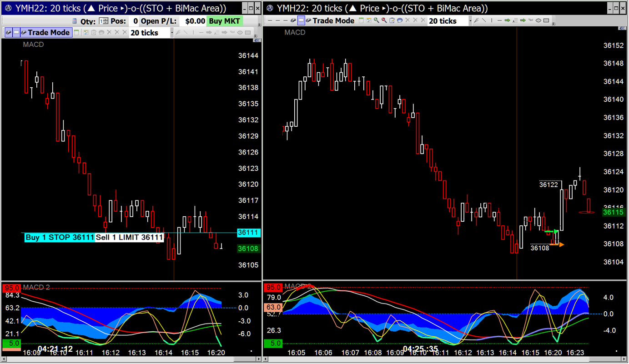Select the horizontal line tool in right window

pos(499,20)
